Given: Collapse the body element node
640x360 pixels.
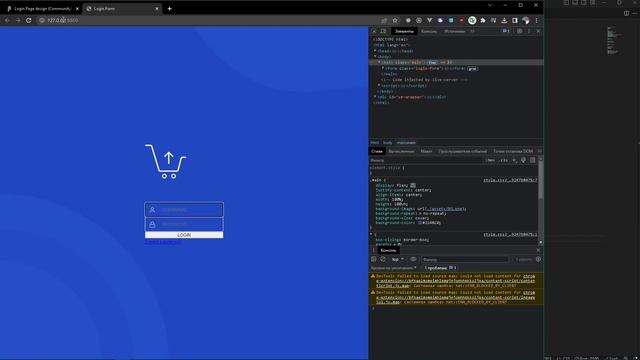Looking at the screenshot, I should tap(375, 57).
